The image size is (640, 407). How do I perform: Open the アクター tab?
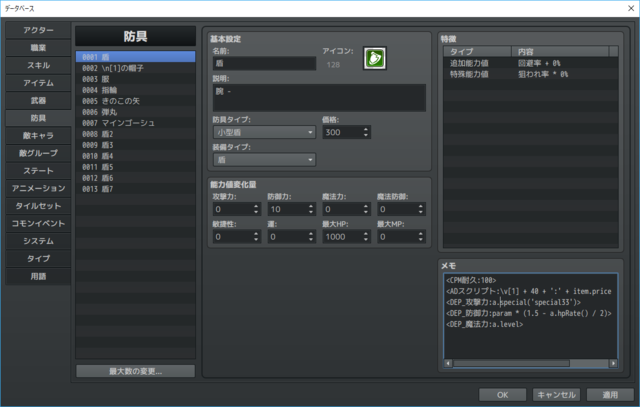pos(38,30)
